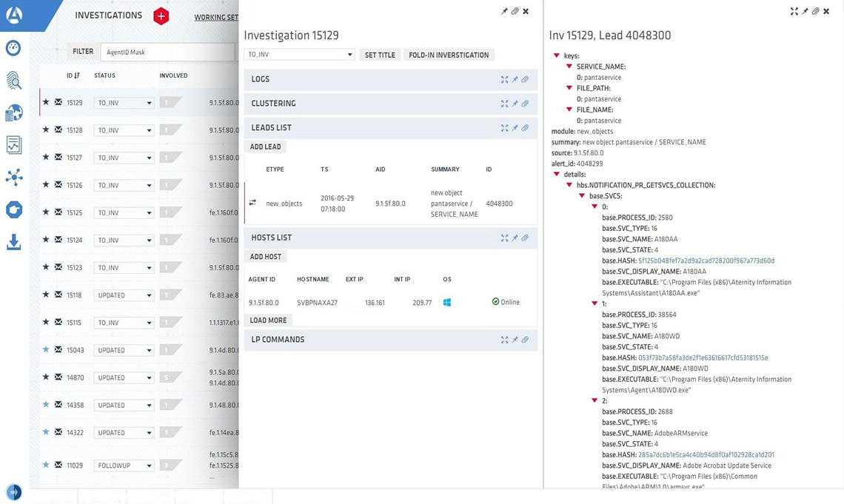
Task: Open the LP COMMANDS section header
Action: [278, 340]
